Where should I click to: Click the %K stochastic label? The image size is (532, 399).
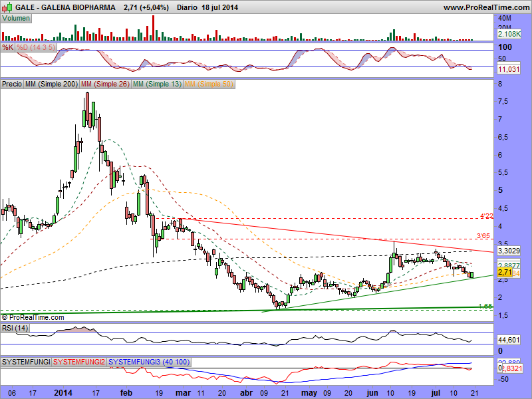pos(7,47)
